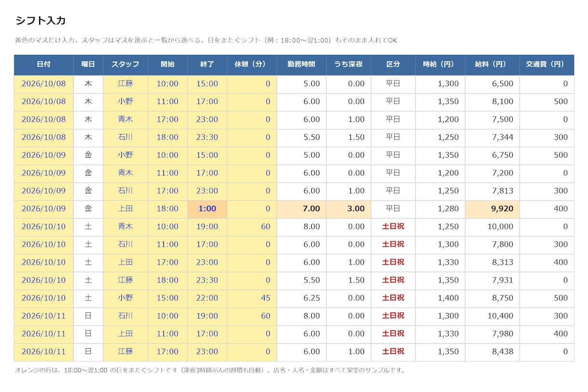Click the 区分 column header

(393, 65)
